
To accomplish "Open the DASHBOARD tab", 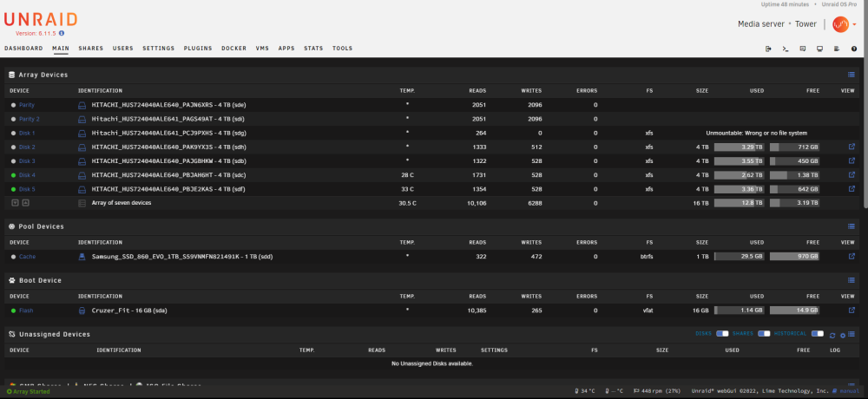I will pos(23,49).
